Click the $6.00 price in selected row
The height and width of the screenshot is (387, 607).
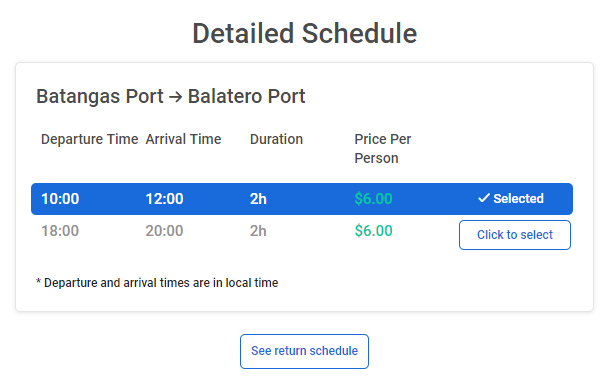point(374,199)
